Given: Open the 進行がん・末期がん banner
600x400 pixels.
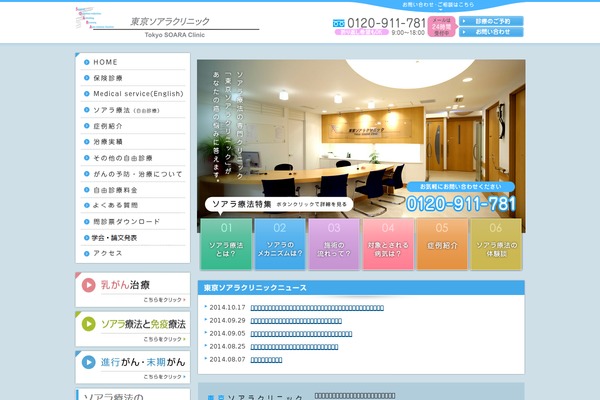Looking at the screenshot, I should [x=133, y=367].
